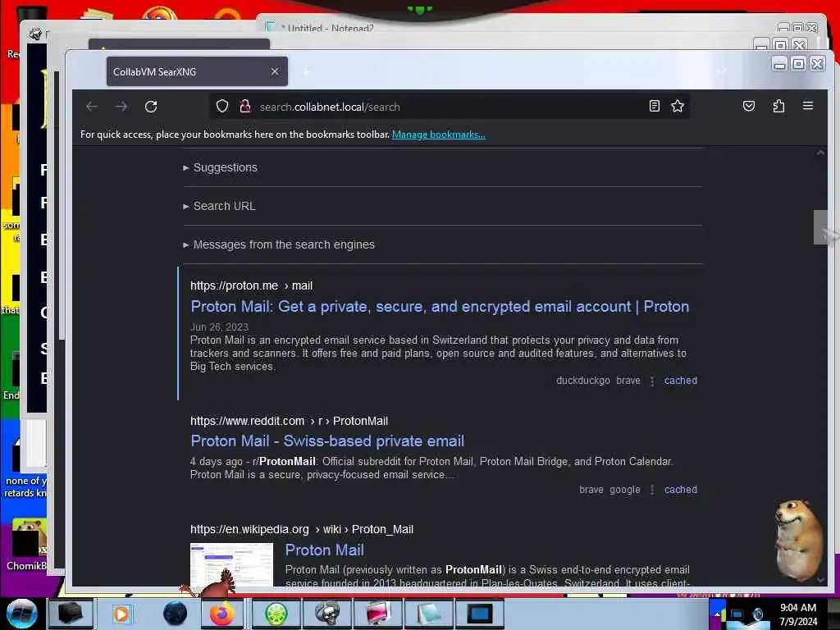The height and width of the screenshot is (630, 840).
Task: Open the Firefox taskbar icon
Action: point(221,614)
